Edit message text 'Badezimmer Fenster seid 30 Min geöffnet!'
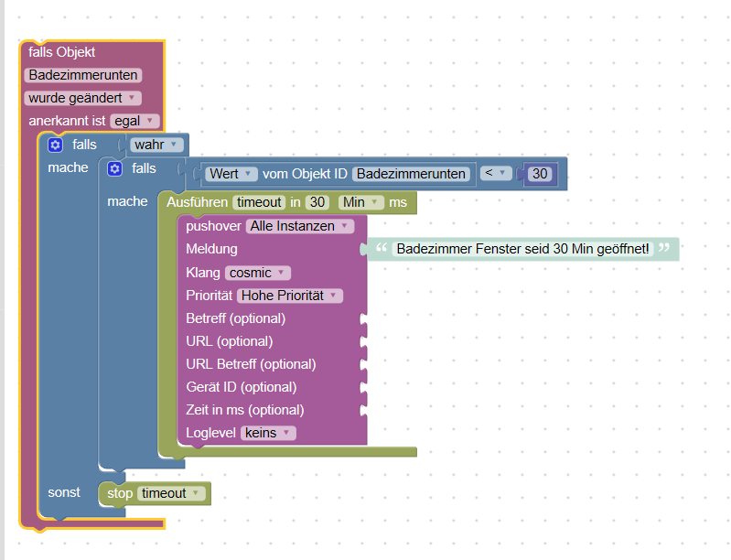 click(522, 249)
